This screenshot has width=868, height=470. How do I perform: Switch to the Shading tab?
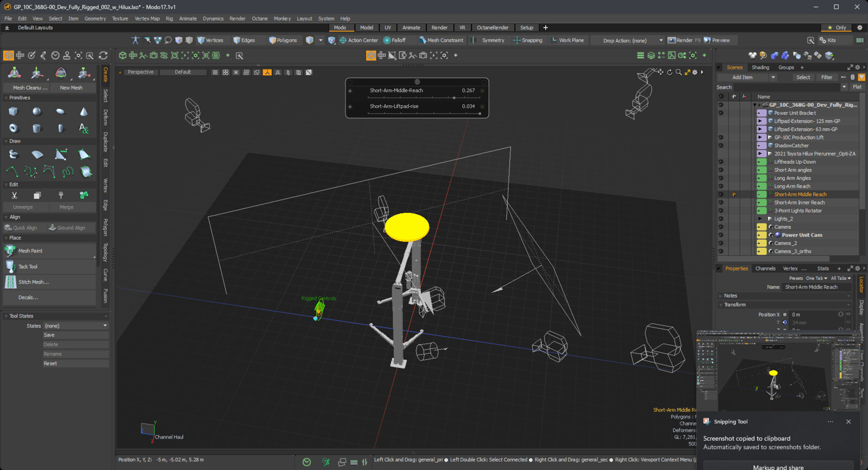[760, 67]
